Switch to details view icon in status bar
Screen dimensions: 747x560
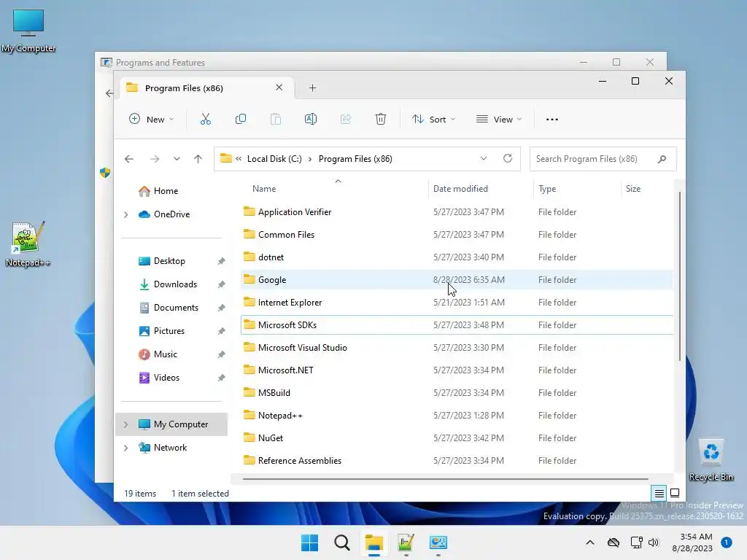659,494
